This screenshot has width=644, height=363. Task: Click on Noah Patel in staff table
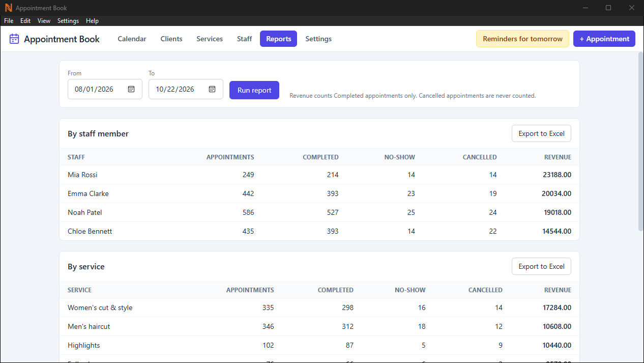pos(85,212)
